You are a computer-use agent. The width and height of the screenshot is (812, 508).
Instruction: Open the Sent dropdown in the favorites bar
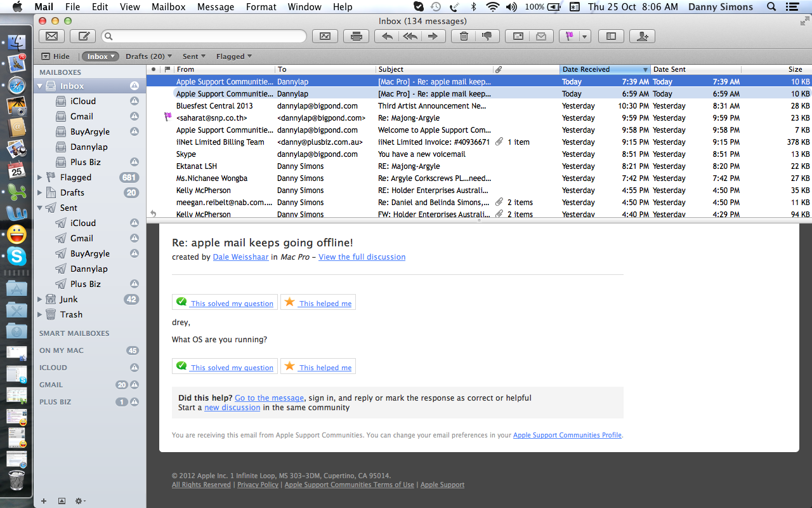point(193,57)
